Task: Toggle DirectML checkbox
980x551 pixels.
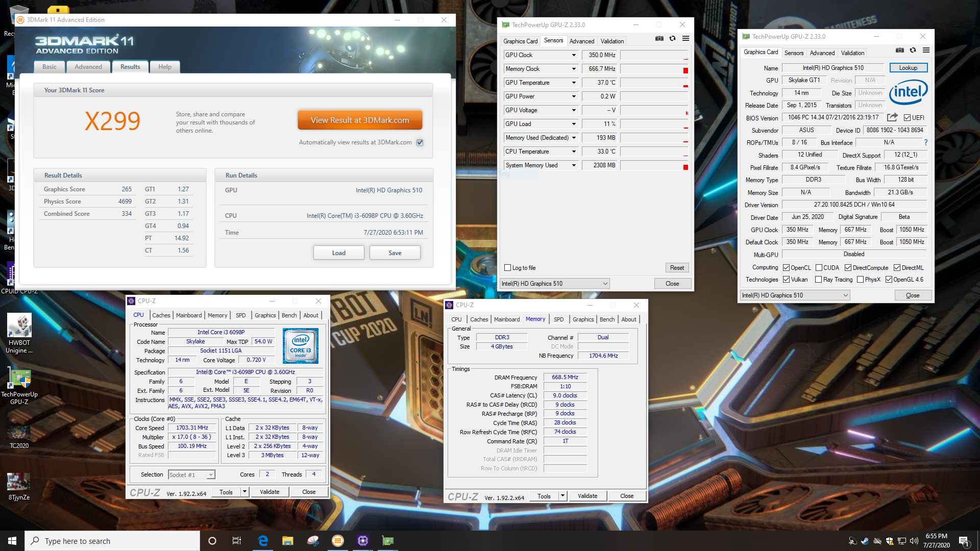Action: [897, 268]
